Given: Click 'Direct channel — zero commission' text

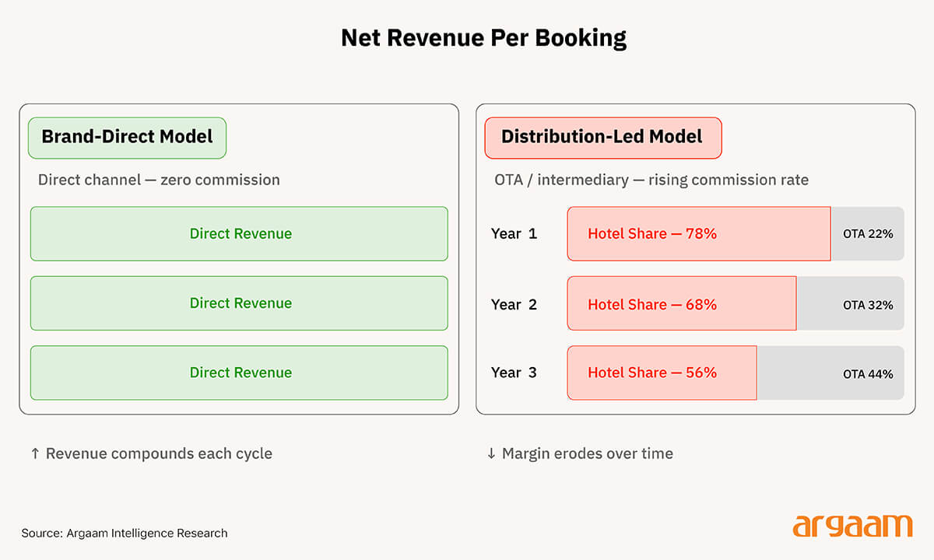Looking at the screenshot, I should [x=159, y=180].
